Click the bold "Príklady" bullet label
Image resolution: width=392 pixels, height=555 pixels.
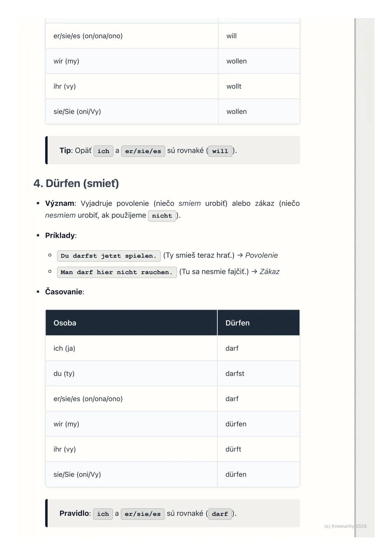[61, 235]
